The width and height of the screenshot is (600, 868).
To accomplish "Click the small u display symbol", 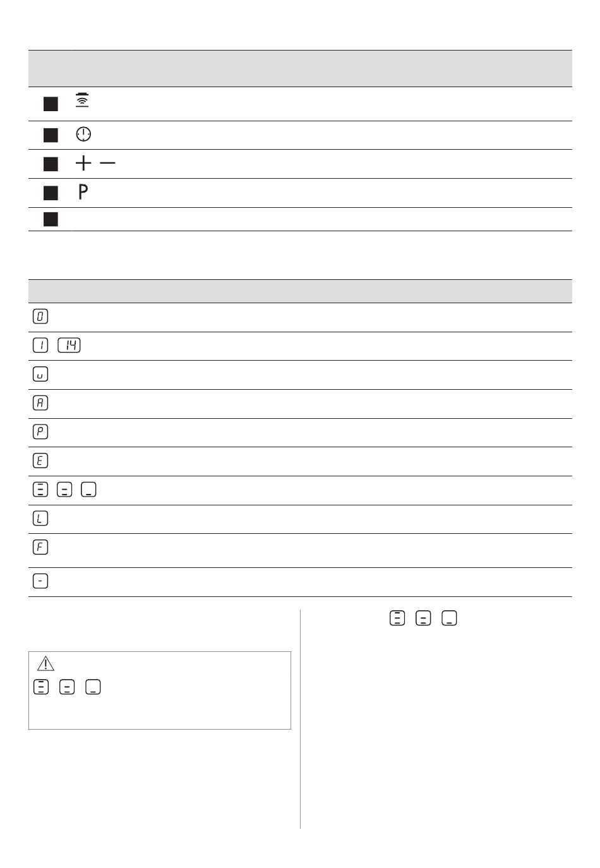I will (x=40, y=374).
